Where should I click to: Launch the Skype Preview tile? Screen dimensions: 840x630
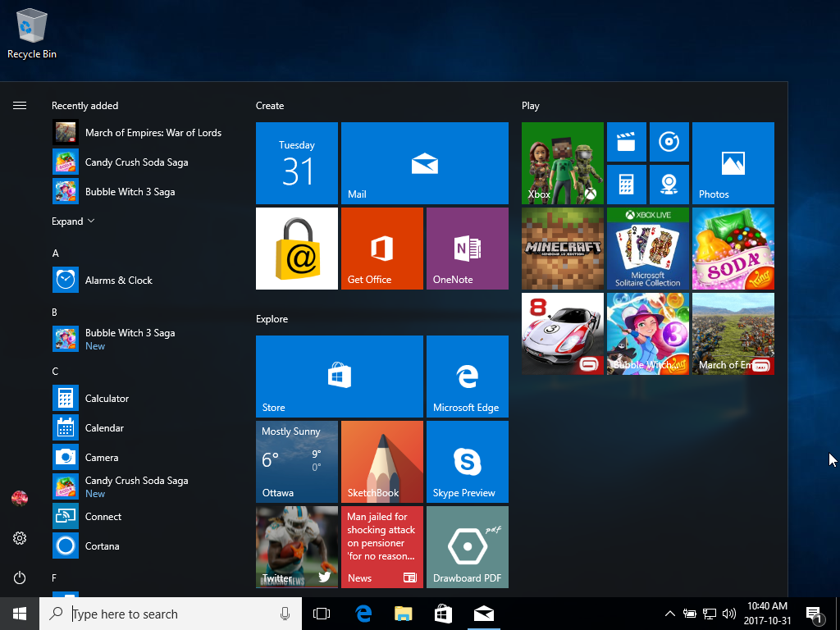click(x=467, y=462)
